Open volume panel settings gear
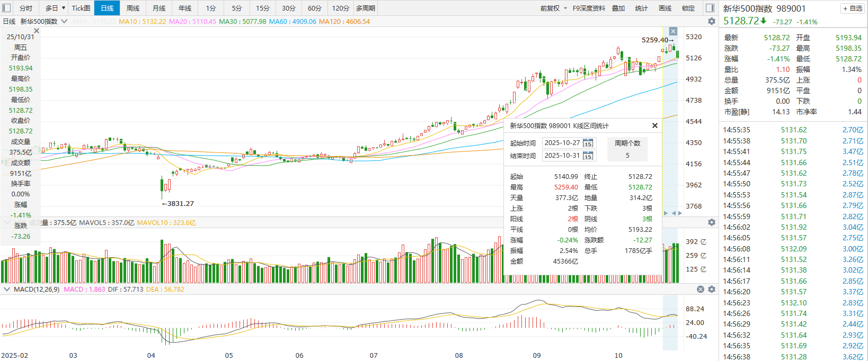This screenshot has height=361, width=868. [x=712, y=222]
